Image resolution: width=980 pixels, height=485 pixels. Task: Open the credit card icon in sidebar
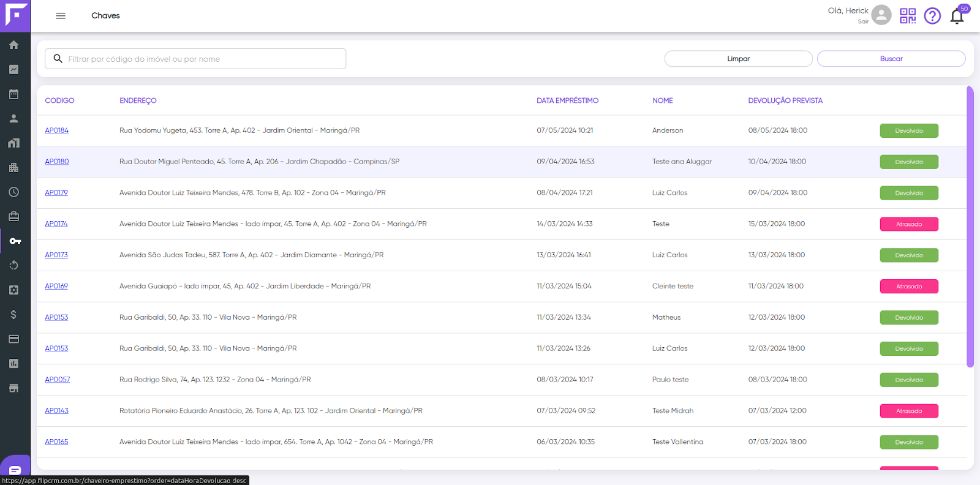pos(14,339)
